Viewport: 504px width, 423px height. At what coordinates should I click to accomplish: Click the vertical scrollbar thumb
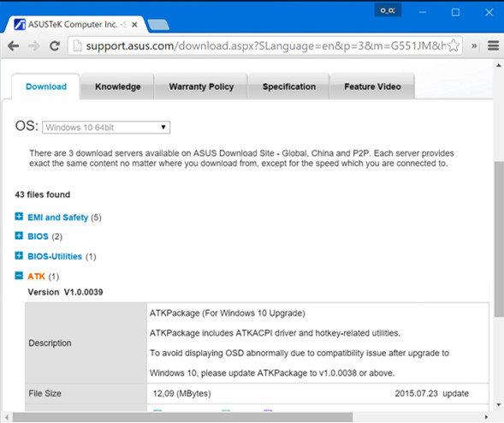(x=499, y=239)
